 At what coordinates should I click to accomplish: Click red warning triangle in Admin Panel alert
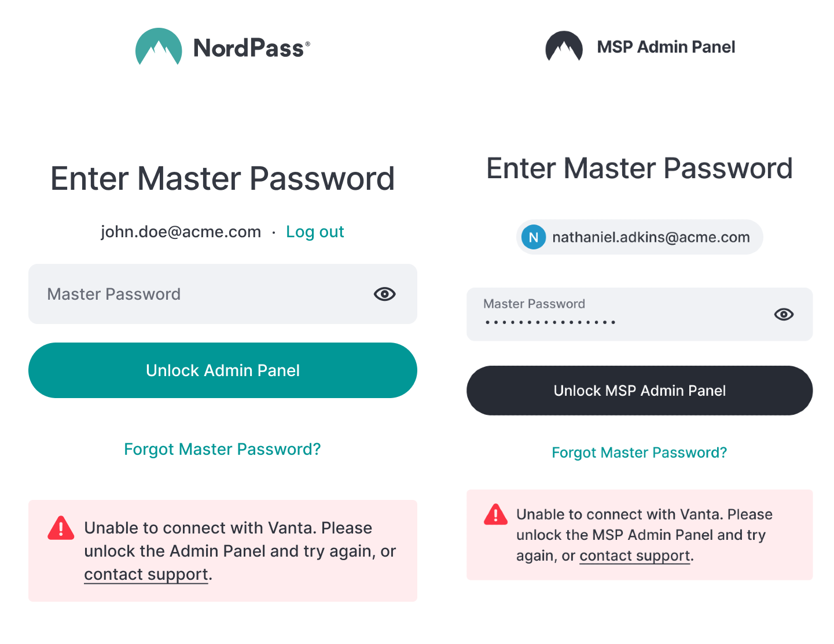(x=61, y=528)
